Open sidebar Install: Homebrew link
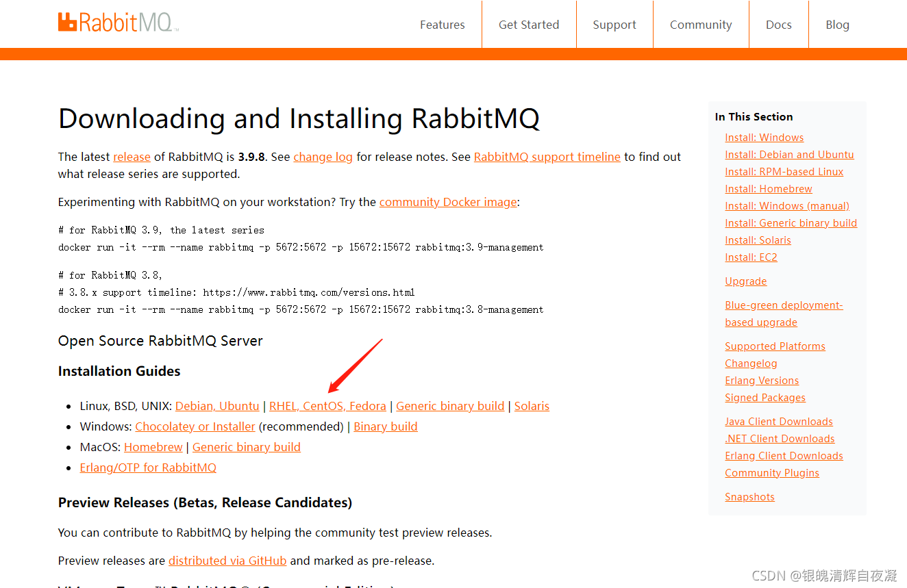Viewport: 907px width, 588px height. (x=769, y=189)
